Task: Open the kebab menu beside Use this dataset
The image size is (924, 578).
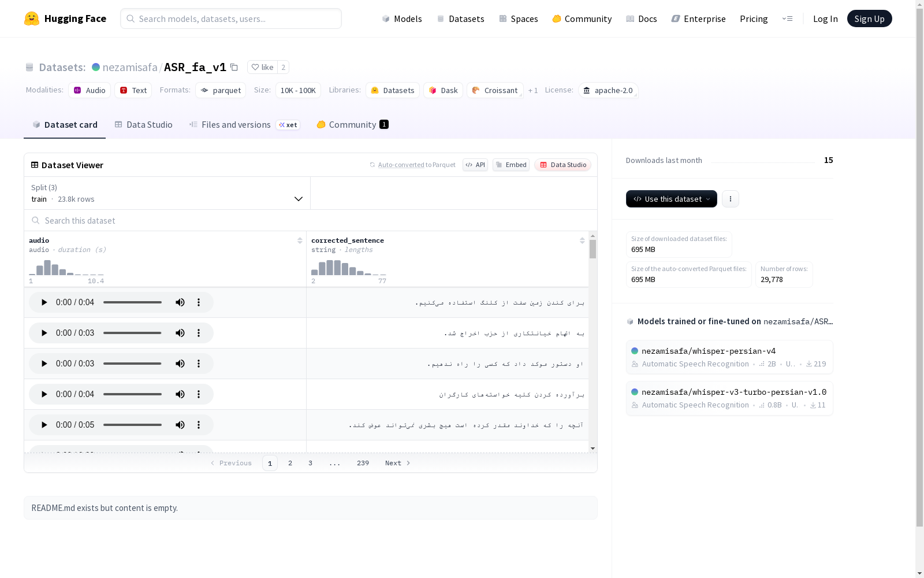Action: (x=731, y=199)
